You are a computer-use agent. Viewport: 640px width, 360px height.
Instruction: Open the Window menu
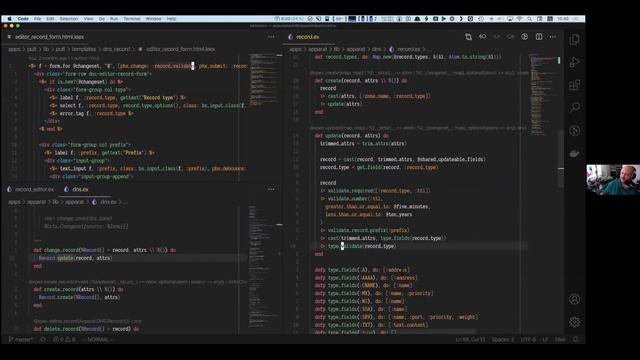tap(153, 19)
